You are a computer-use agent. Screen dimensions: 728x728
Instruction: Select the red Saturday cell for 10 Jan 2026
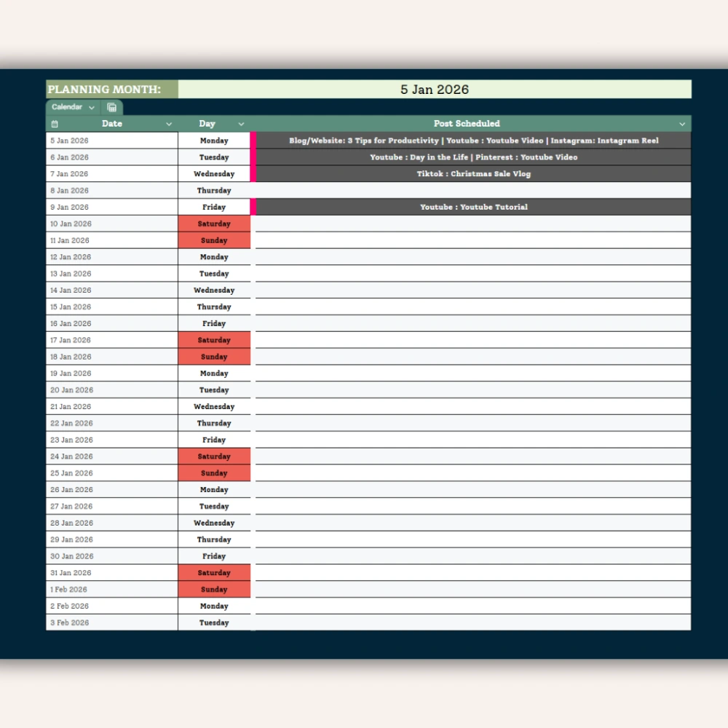pyautogui.click(x=214, y=223)
